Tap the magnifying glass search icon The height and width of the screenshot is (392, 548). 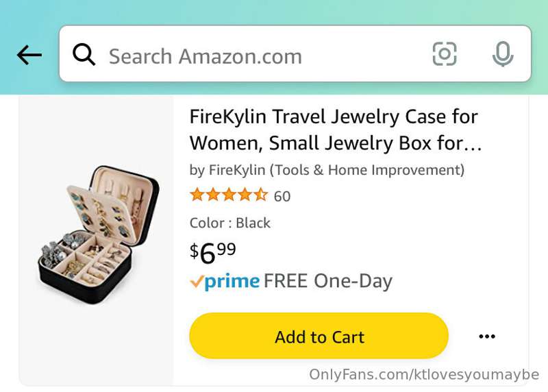(x=84, y=55)
